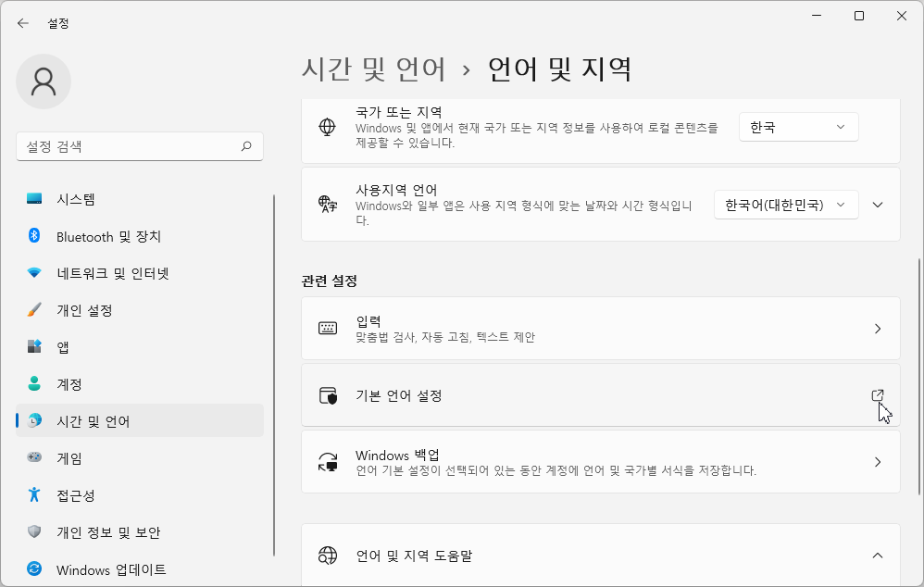Click the magnifier icon in search box
924x587 pixels.
click(246, 145)
